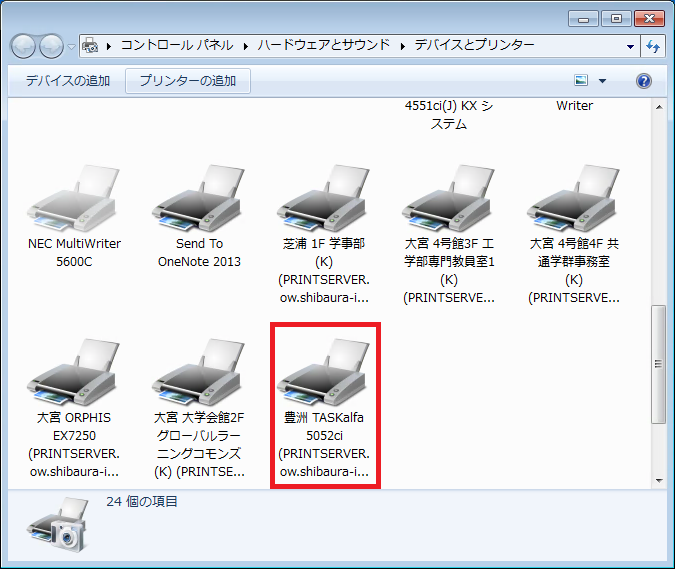Click デバイスの追加 in the toolbar
This screenshot has width=675, height=569.
(68, 81)
